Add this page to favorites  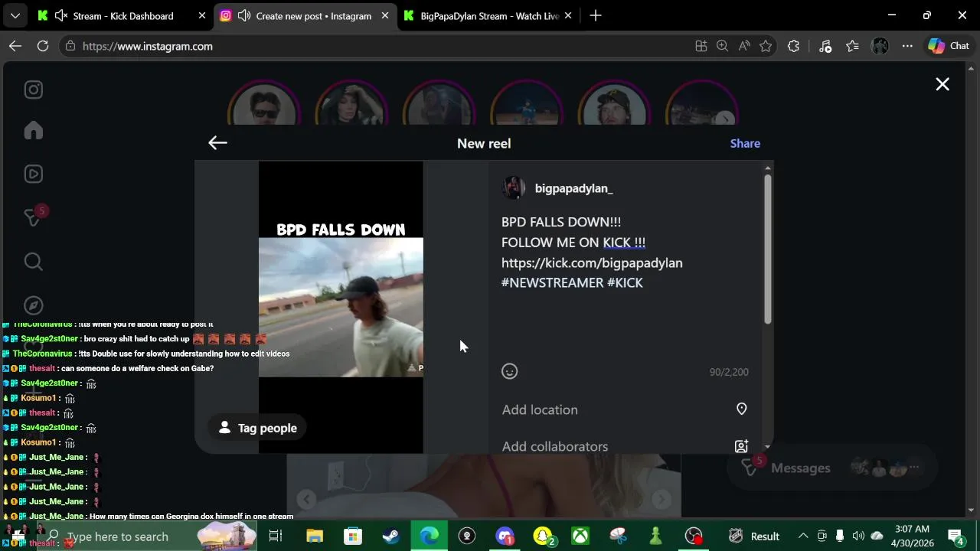tap(766, 46)
